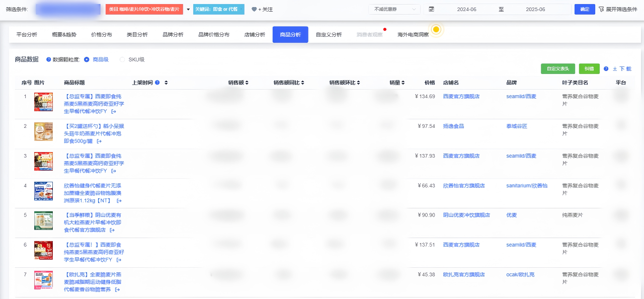Click the heart icon to follow (关注)
The height and width of the screenshot is (299, 644).
[254, 10]
